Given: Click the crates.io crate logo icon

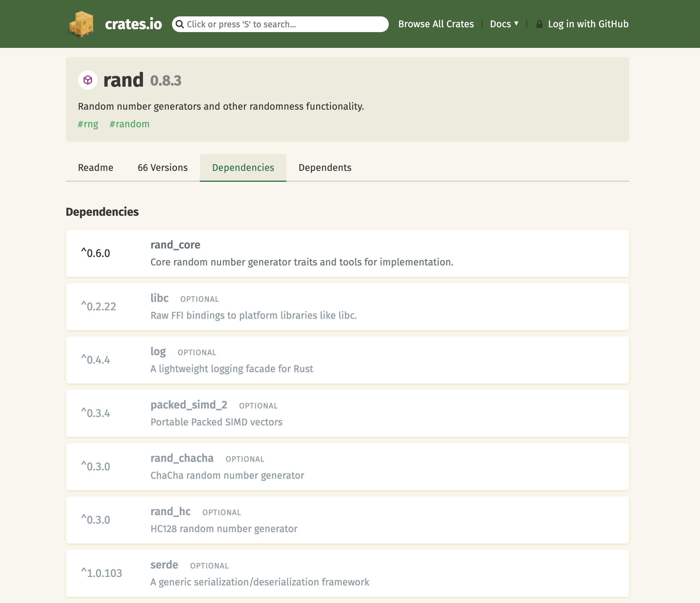Looking at the screenshot, I should 81,24.
